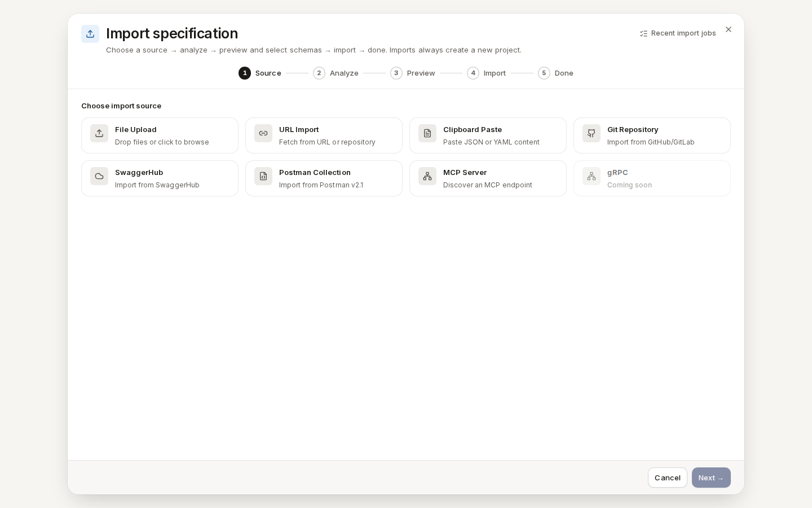Select File Upload as the source

160,135
